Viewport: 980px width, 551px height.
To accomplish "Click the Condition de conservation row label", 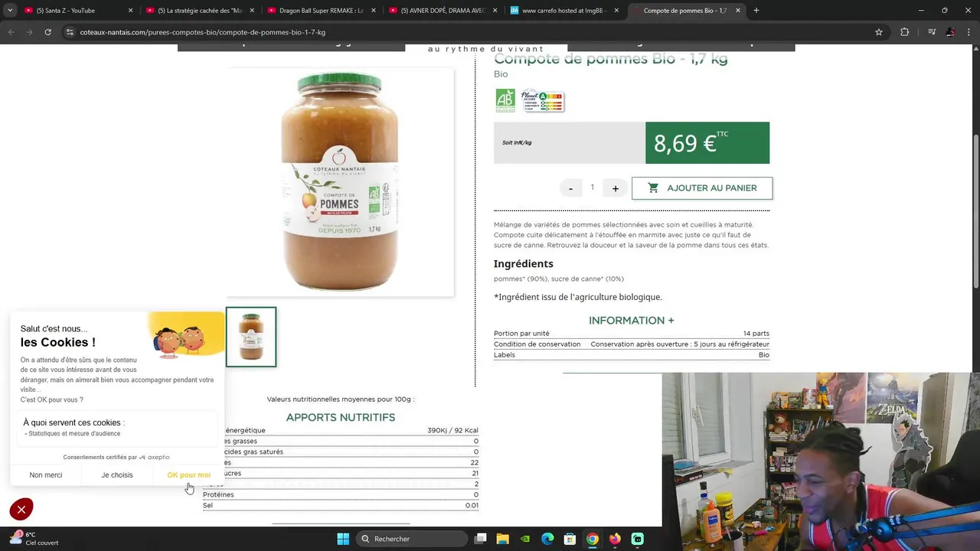I will coord(537,344).
